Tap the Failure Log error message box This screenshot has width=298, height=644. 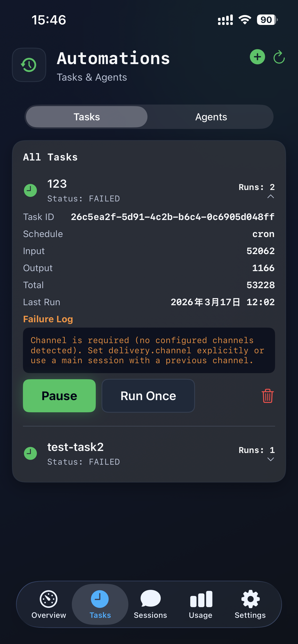point(149,350)
